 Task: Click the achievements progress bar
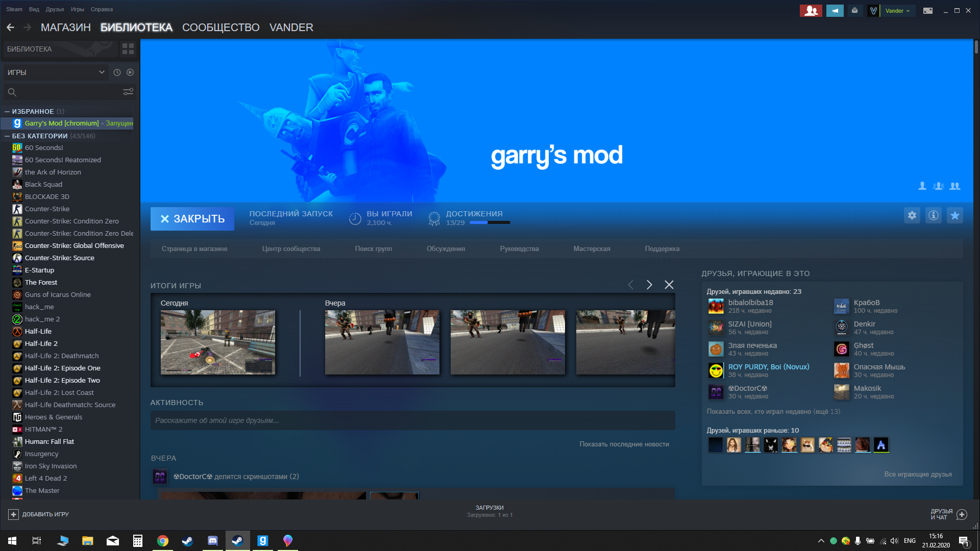[x=489, y=222]
